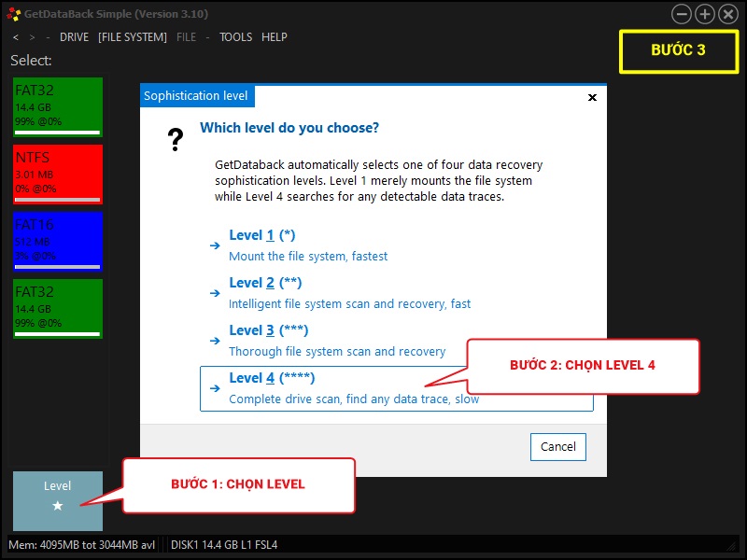The image size is (747, 560).
Task: Click the GetDataBack app icon in title bar
Action: (x=13, y=14)
